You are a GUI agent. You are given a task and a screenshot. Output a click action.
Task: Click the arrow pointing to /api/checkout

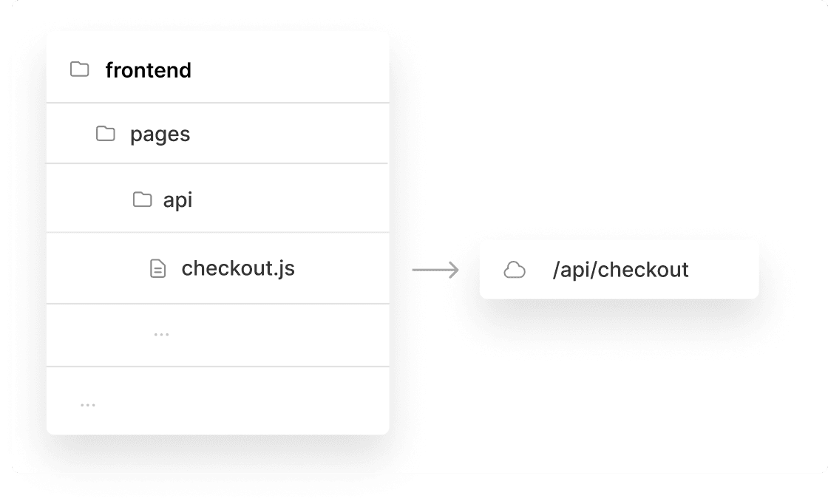(x=435, y=270)
